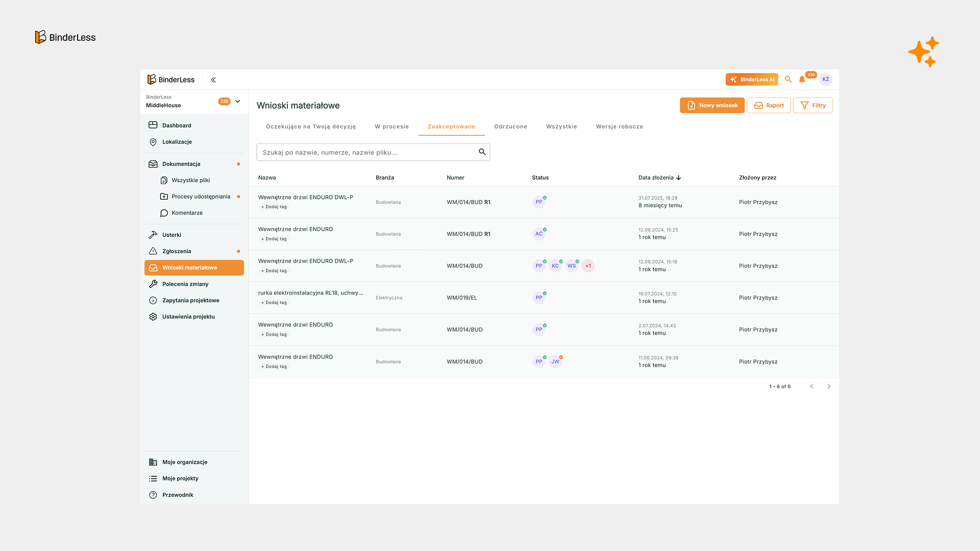The height and width of the screenshot is (551, 980).
Task: Open Komentarze under Dokumentacja
Action: [187, 213]
